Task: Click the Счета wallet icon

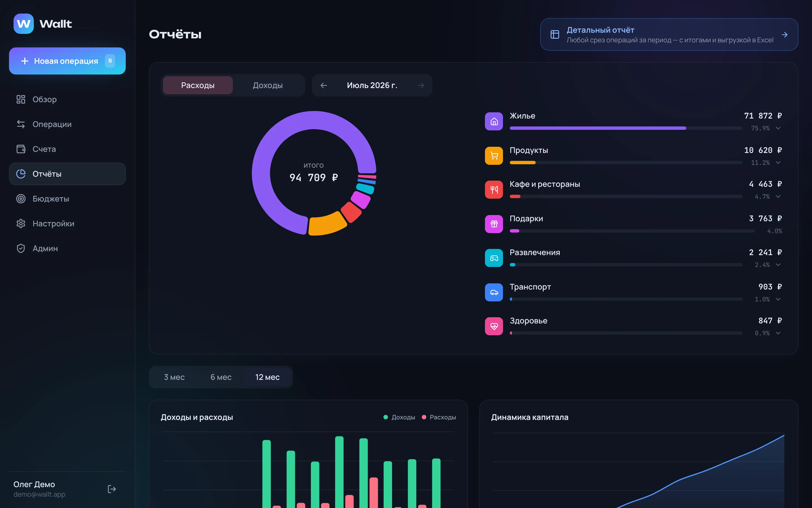Action: point(21,149)
